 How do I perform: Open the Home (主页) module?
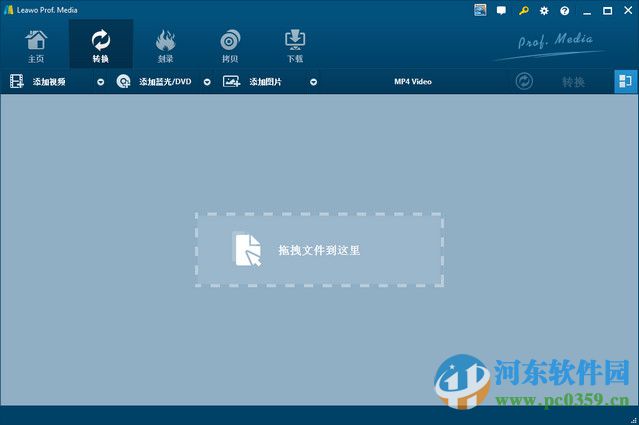pyautogui.click(x=36, y=46)
